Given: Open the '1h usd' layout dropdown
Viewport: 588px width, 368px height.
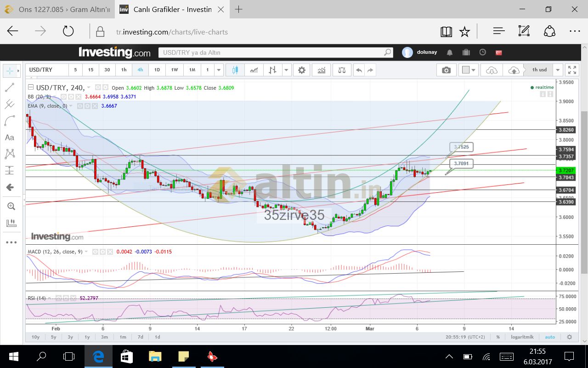Looking at the screenshot, I should point(558,70).
